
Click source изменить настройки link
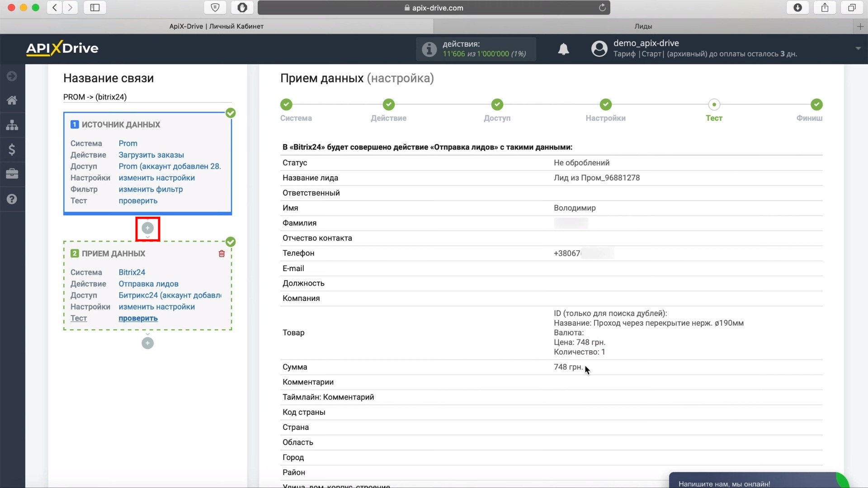156,178
